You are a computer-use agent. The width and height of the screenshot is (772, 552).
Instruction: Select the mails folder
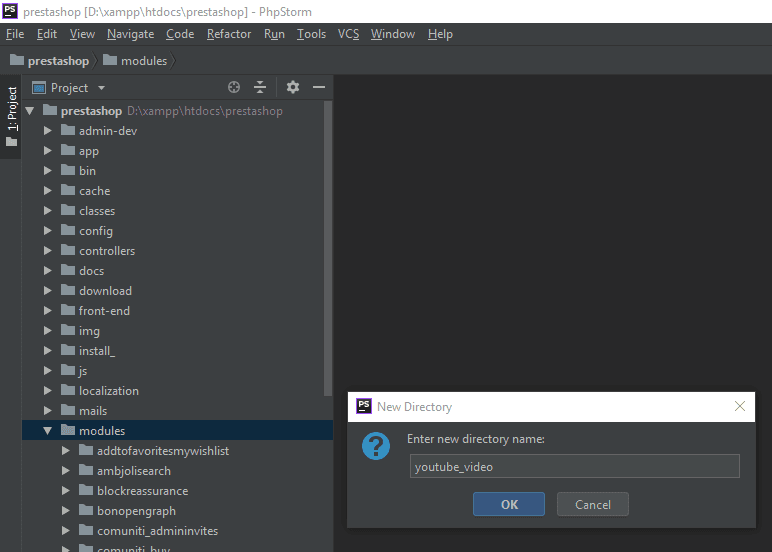pyautogui.click(x=93, y=411)
